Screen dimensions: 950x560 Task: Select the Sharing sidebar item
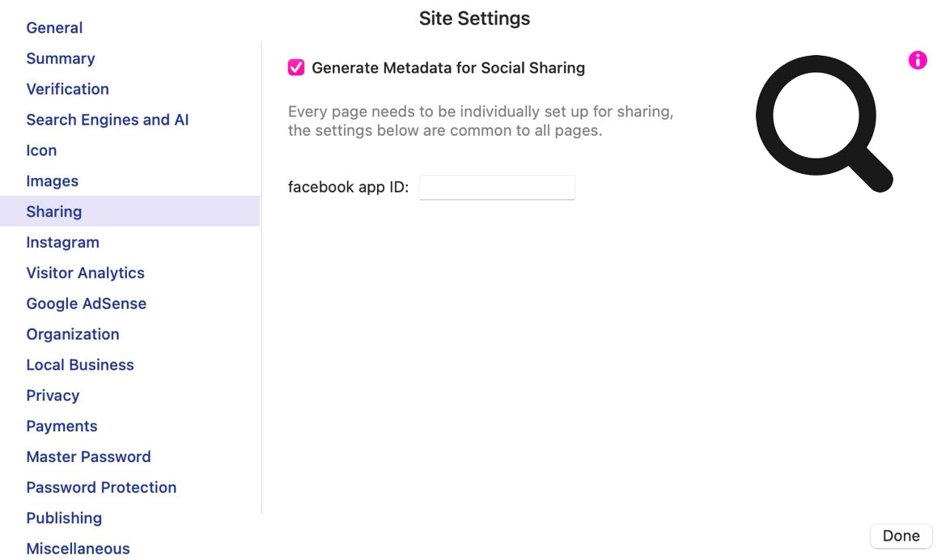click(x=53, y=212)
